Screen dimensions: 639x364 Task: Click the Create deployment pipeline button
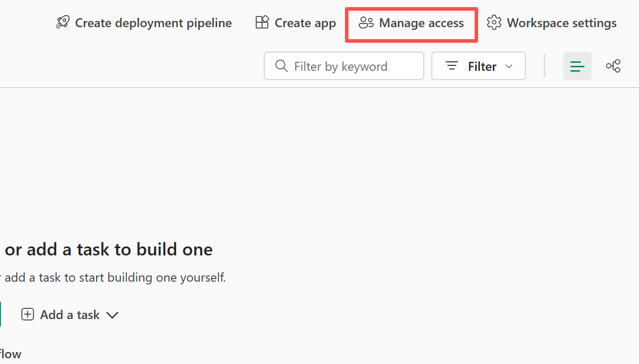click(x=143, y=22)
